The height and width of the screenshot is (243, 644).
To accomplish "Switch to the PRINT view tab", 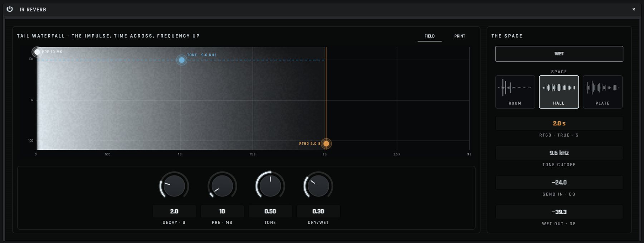I will coord(460,36).
